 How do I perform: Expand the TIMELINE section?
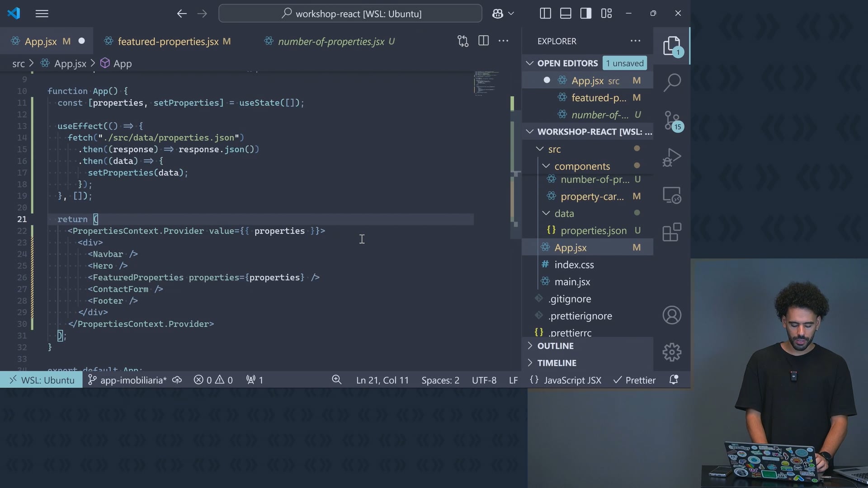(557, 363)
